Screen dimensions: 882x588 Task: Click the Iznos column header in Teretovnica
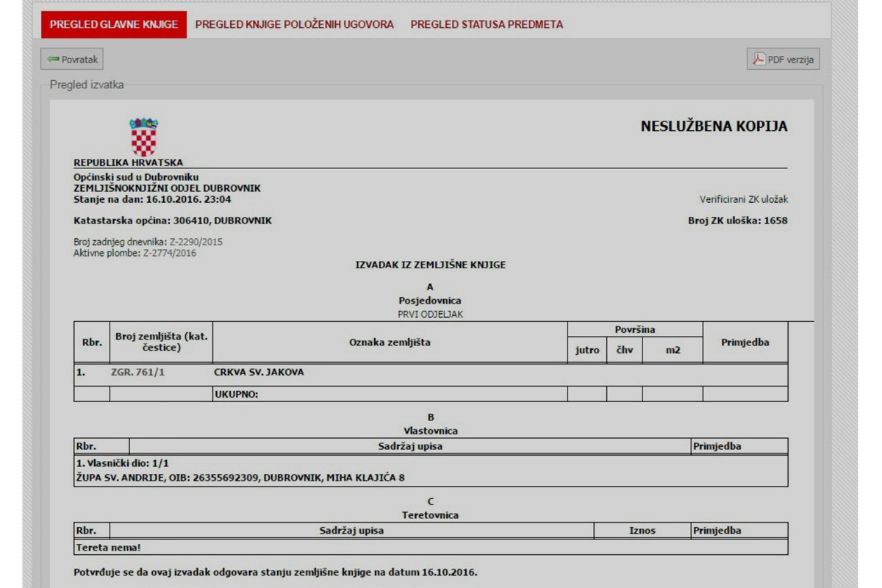click(642, 531)
